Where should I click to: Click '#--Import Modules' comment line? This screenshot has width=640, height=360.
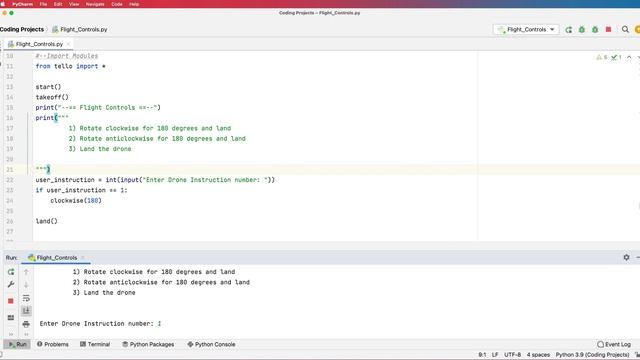(67, 56)
